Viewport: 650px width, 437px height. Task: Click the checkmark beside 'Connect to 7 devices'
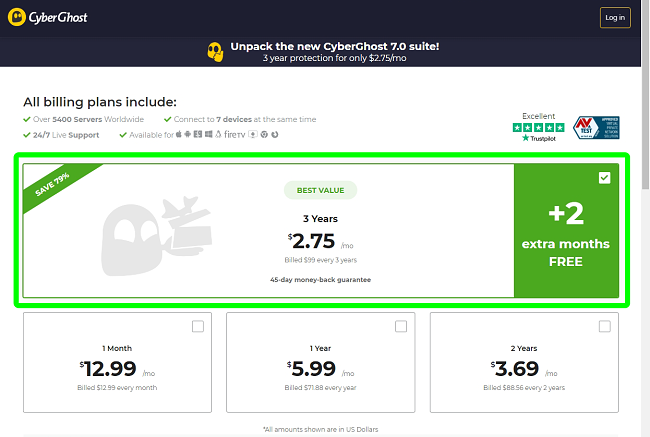(167, 119)
